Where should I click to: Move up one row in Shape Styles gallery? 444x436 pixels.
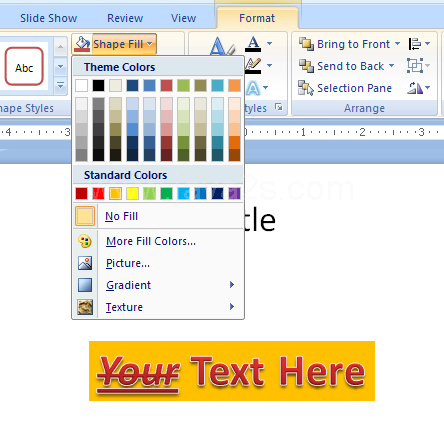click(x=60, y=47)
